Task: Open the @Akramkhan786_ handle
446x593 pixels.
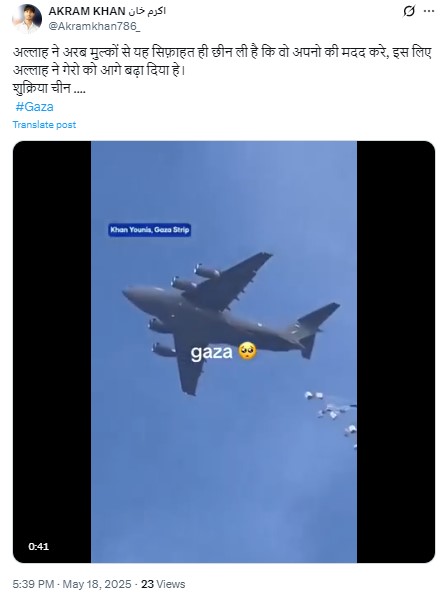Action: (94, 26)
